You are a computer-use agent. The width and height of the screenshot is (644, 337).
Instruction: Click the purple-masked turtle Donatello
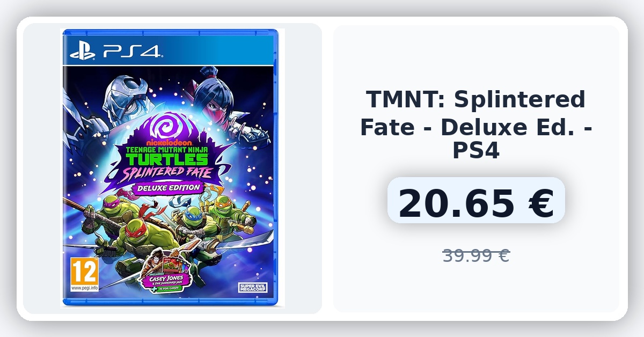click(113, 212)
